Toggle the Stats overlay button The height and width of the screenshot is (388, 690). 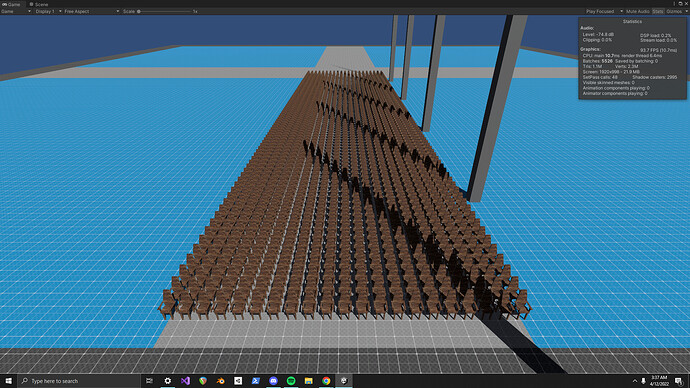coord(658,11)
